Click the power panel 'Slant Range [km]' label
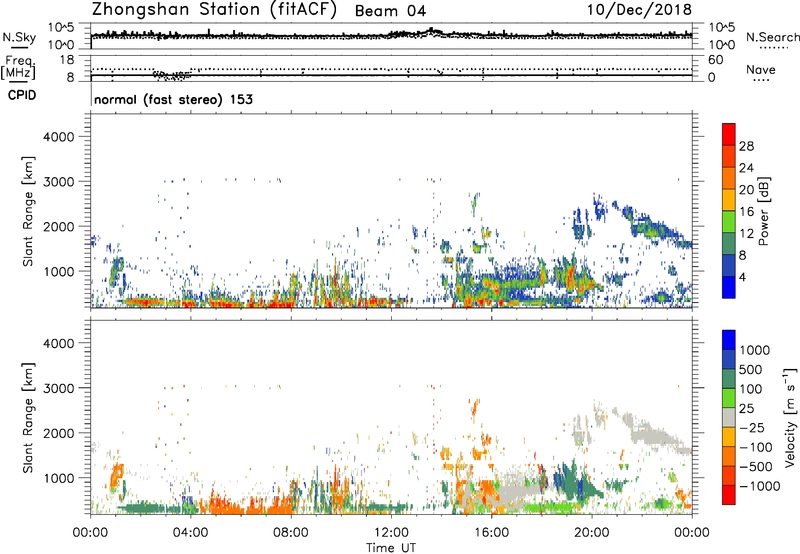This screenshot has height=554, width=800. click(x=28, y=211)
